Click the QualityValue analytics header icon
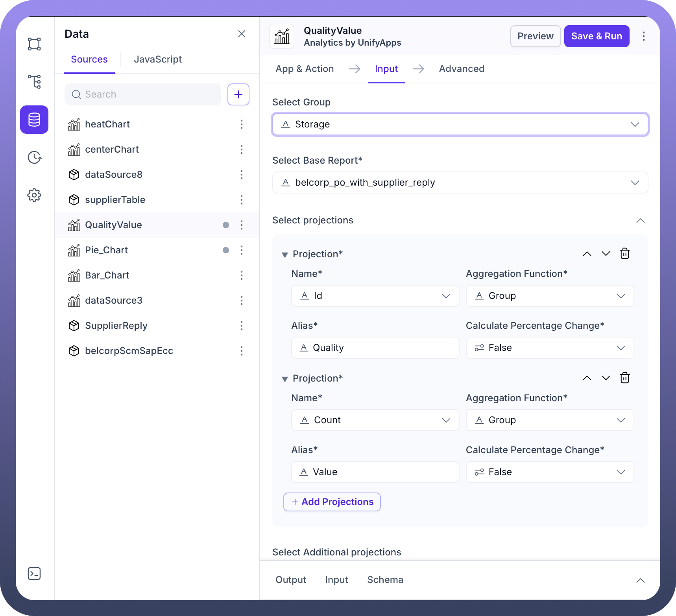Image resolution: width=676 pixels, height=616 pixels. point(282,36)
